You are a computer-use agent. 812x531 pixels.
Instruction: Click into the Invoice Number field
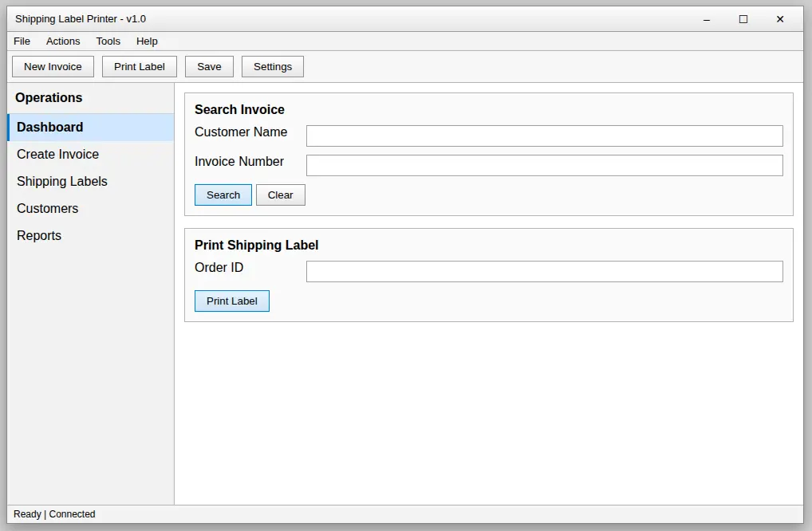click(x=544, y=166)
